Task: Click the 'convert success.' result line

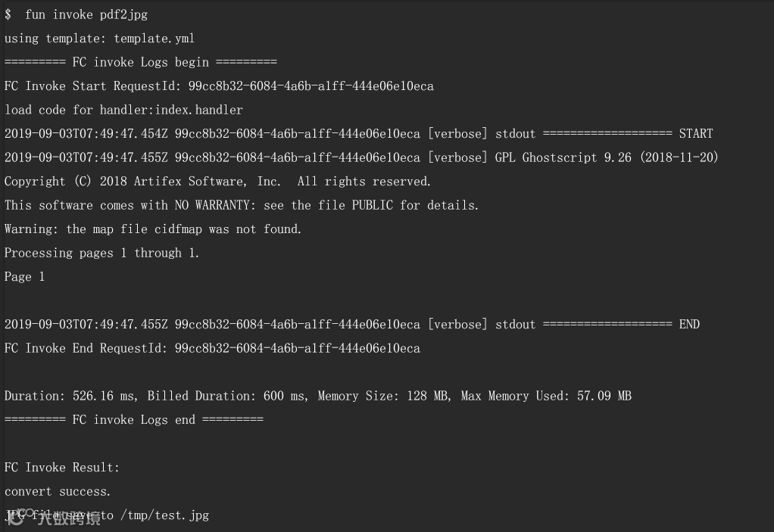Action: (58, 491)
